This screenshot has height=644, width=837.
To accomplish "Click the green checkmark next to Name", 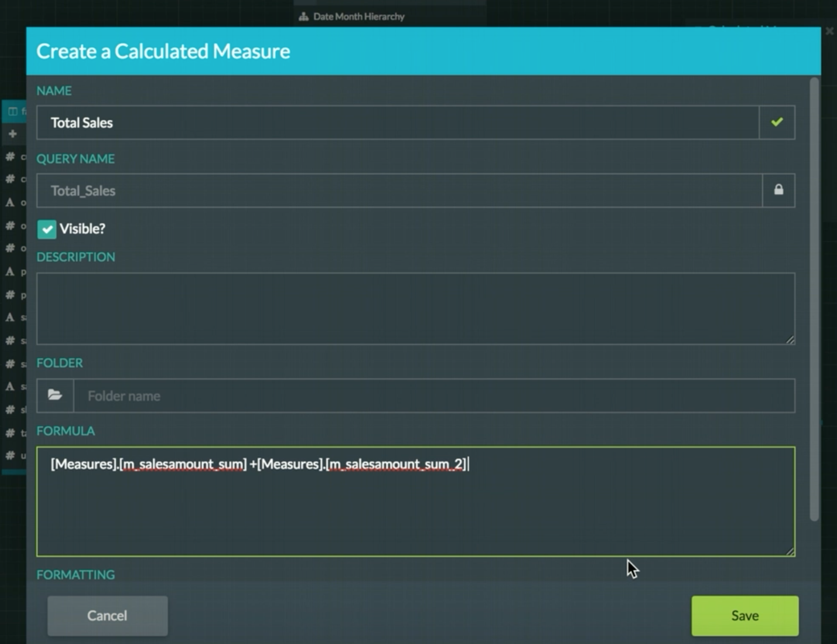I will tap(777, 122).
